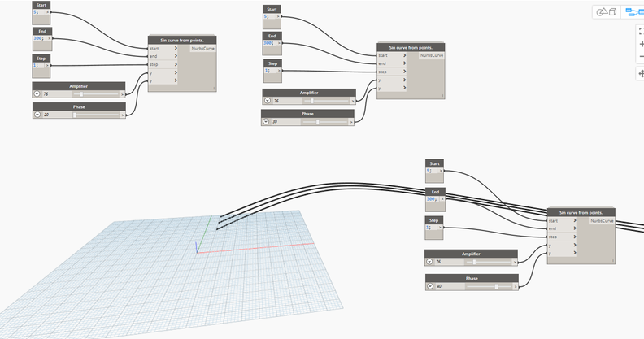Select Step node output port in Phase 40 group
This screenshot has width=644, height=339.
tap(440, 228)
